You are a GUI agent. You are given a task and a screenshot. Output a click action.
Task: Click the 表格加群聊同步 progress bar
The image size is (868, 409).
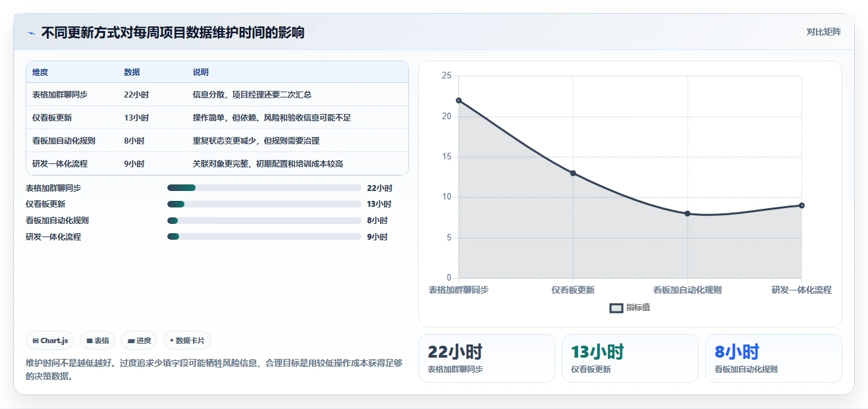264,188
